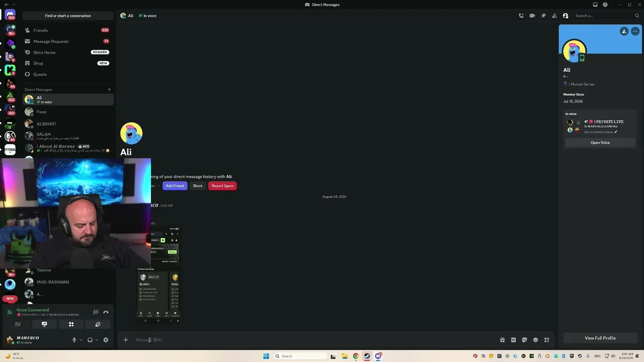Image resolution: width=644 pixels, height=362 pixels.
Task: Edit the channel status pencil
Action: [615, 132]
